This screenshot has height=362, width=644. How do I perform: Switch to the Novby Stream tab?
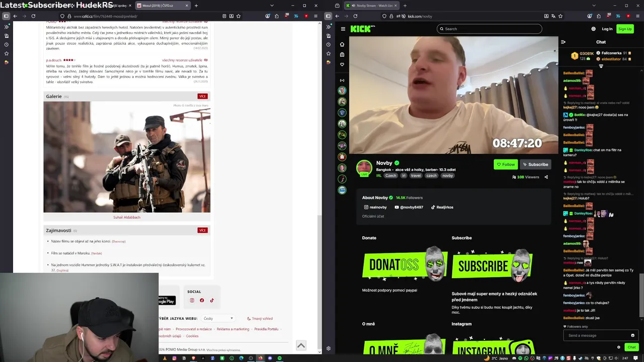(x=372, y=6)
